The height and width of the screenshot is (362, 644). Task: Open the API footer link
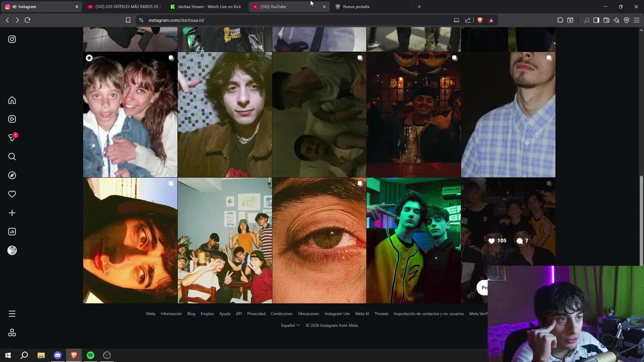239,314
